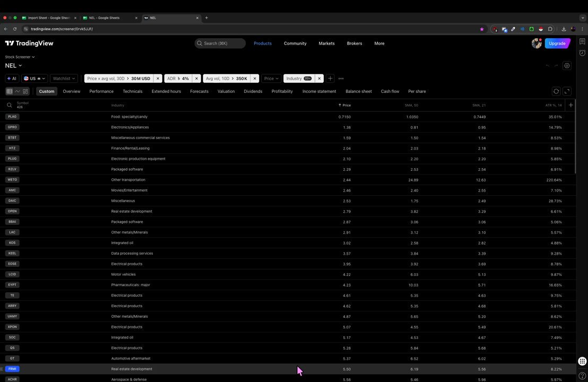Open screener settings hexagon icon

point(567,66)
